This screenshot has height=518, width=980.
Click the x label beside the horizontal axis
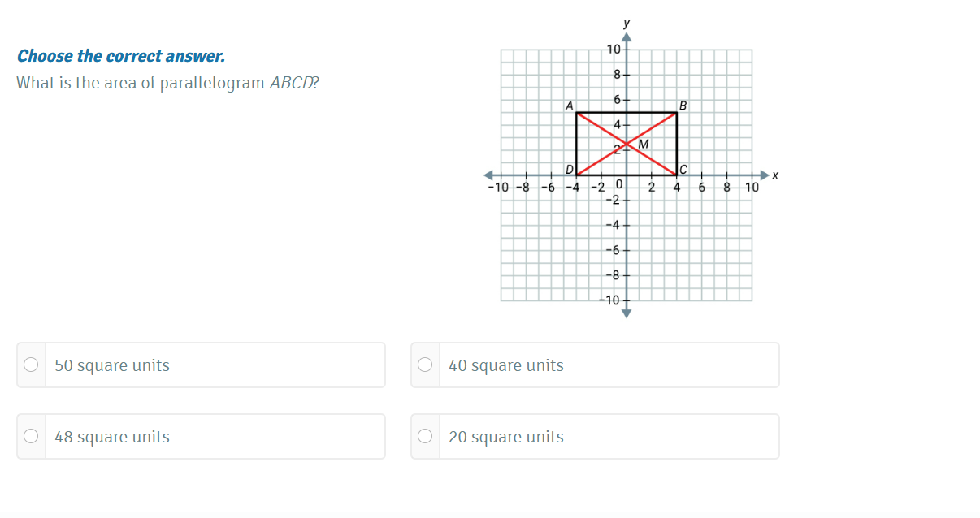775,175
